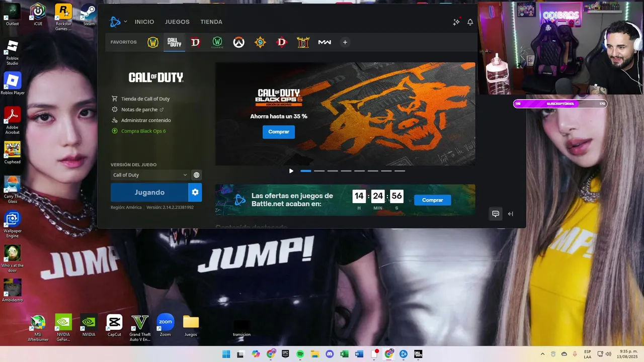Go to the TIENDA tab
Screen dimensions: 644x362
click(x=211, y=22)
